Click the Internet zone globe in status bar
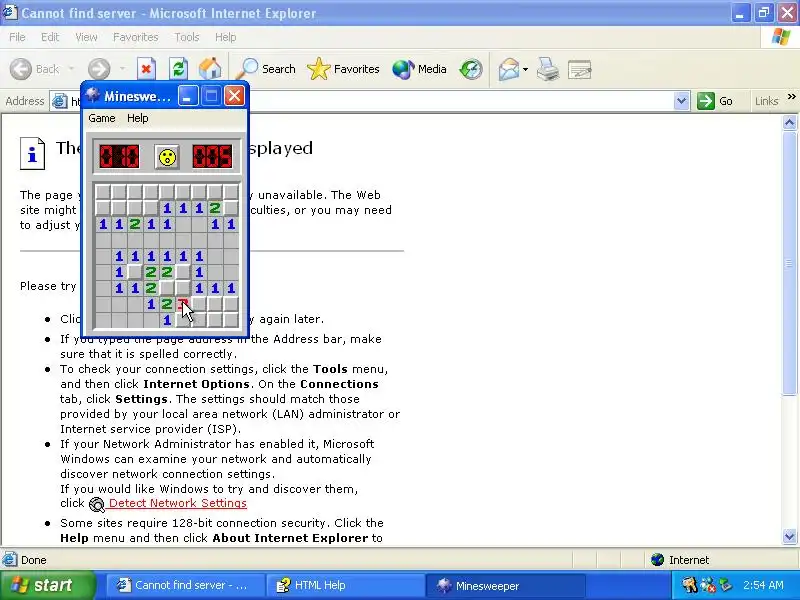The height and width of the screenshot is (600, 800). tap(657, 560)
